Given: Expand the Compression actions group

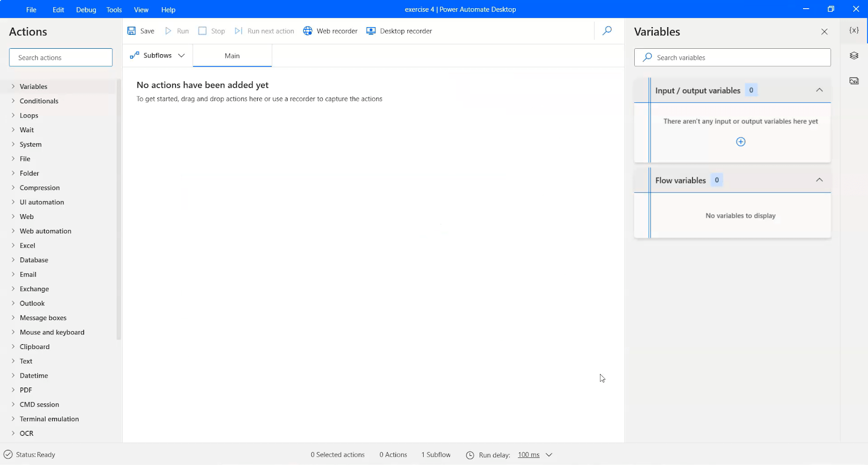Looking at the screenshot, I should tap(13, 188).
